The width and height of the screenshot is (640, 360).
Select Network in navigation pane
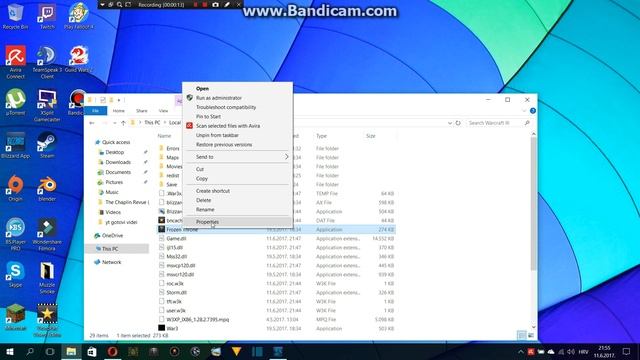(x=111, y=262)
